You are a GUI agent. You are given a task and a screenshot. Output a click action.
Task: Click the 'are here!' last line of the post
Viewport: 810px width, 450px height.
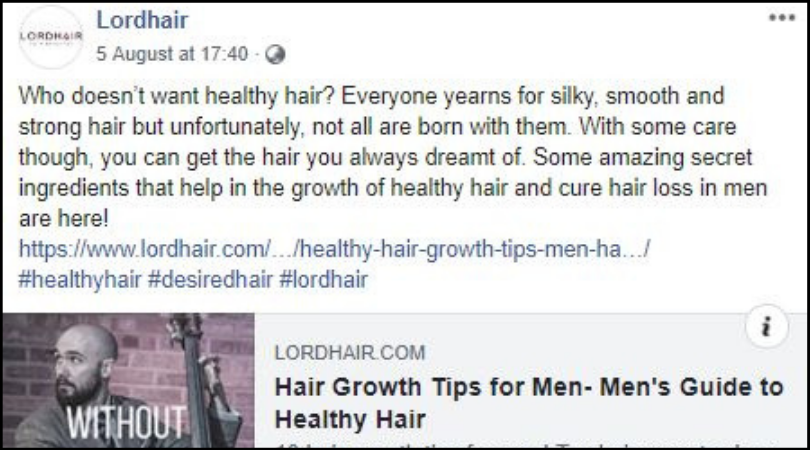pos(64,219)
